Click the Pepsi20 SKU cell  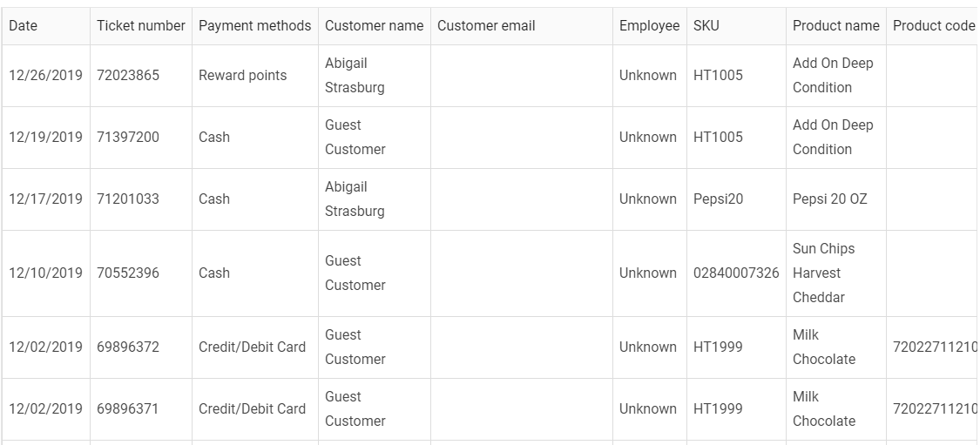[x=719, y=199]
